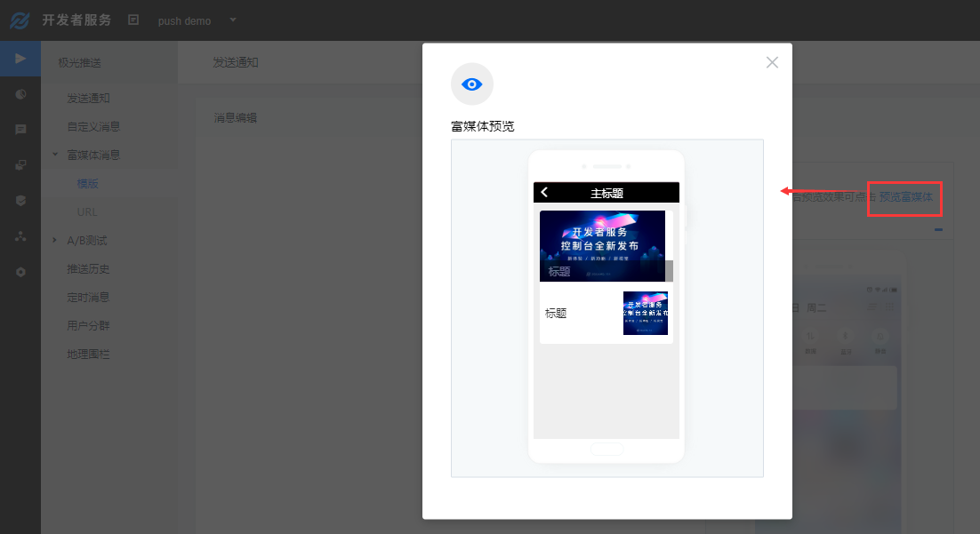This screenshot has height=534, width=980.
Task: Collapse the section using the blue minus icon
Action: pyautogui.click(x=938, y=230)
